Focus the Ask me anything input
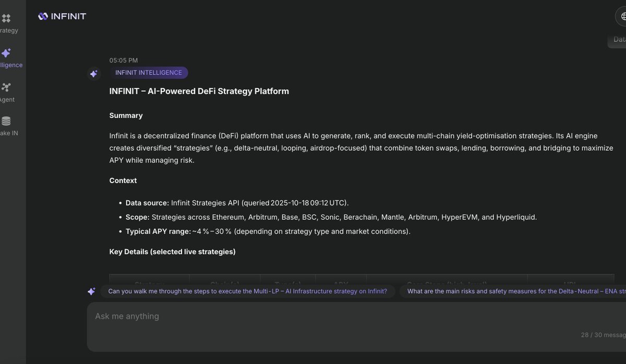This screenshot has width=626, height=364. [x=356, y=327]
